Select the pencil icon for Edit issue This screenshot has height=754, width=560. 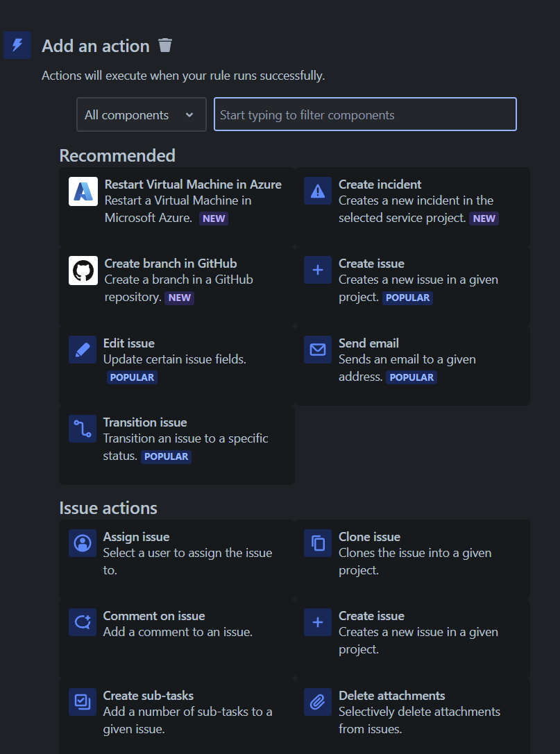pyautogui.click(x=83, y=350)
